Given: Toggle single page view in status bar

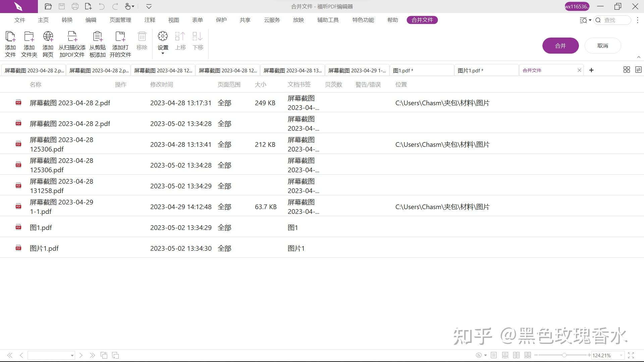Looking at the screenshot, I should (x=494, y=355).
